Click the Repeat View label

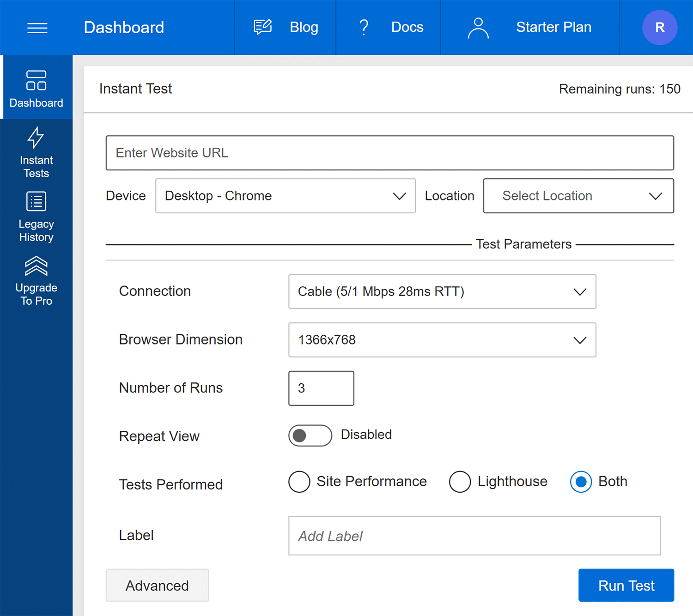pyautogui.click(x=159, y=436)
